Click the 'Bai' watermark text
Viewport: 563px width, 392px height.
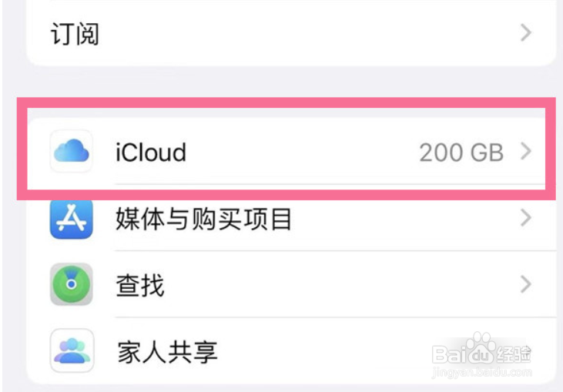point(448,355)
